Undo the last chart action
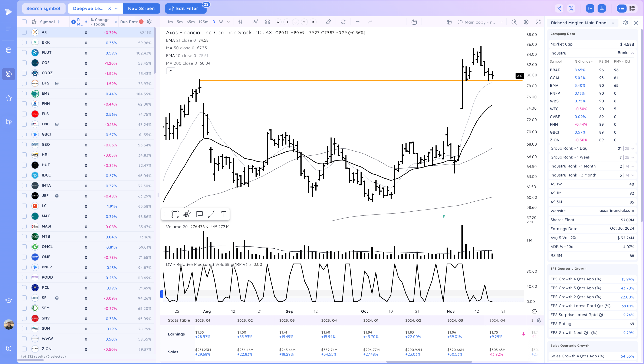644x364 pixels. [358, 22]
